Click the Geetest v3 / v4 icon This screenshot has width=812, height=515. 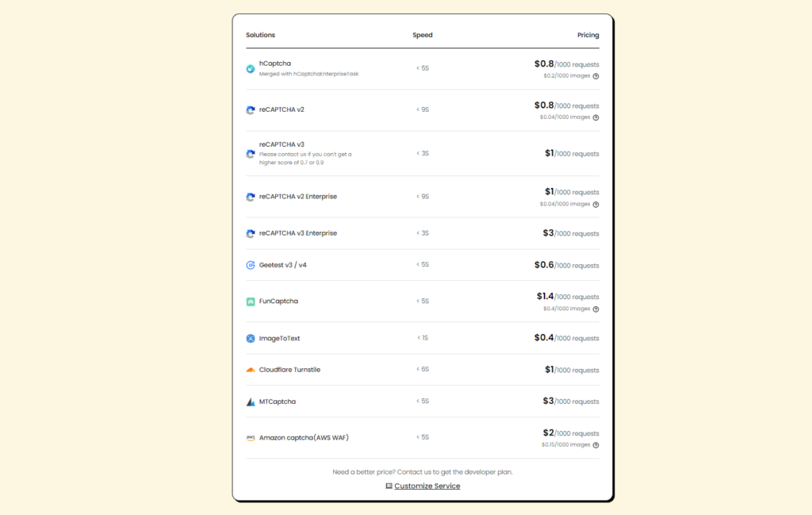[251, 265]
